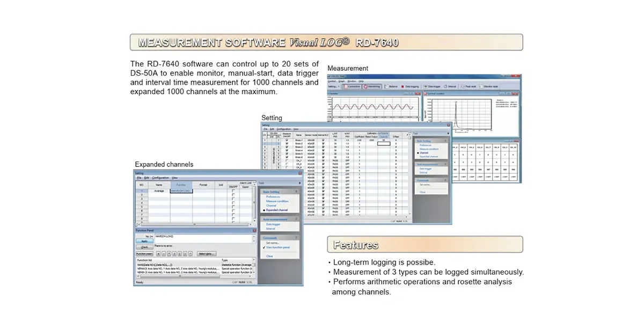Image resolution: width=644 pixels, height=322 pixels.
Task: Enable Alarm Limit ON/OFF for Average row
Action: click(x=233, y=191)
